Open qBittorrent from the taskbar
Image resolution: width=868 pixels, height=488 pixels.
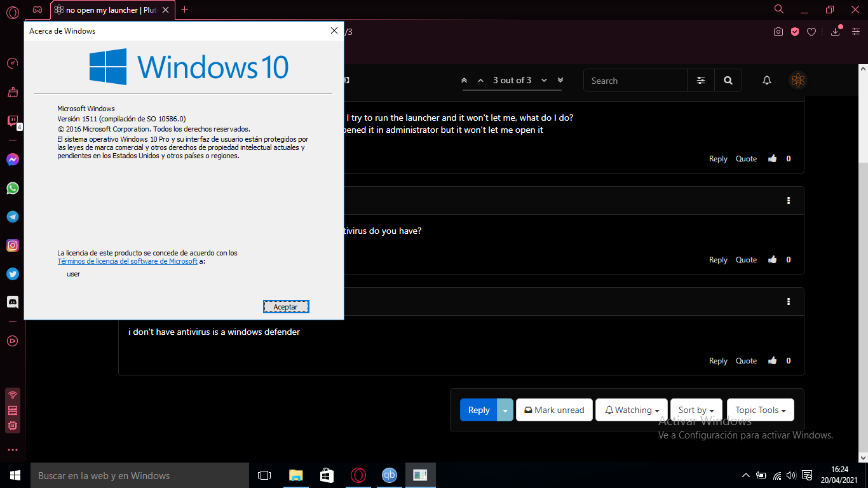[x=389, y=475]
